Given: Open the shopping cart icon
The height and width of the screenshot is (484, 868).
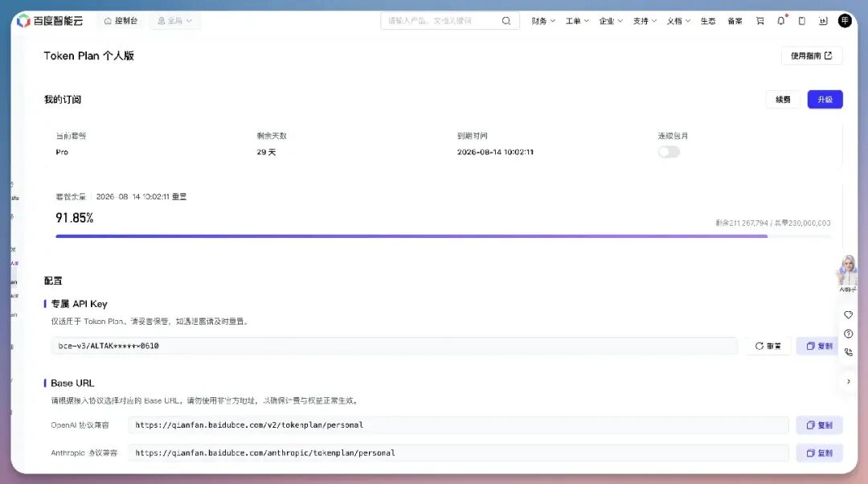Looking at the screenshot, I should pos(760,21).
